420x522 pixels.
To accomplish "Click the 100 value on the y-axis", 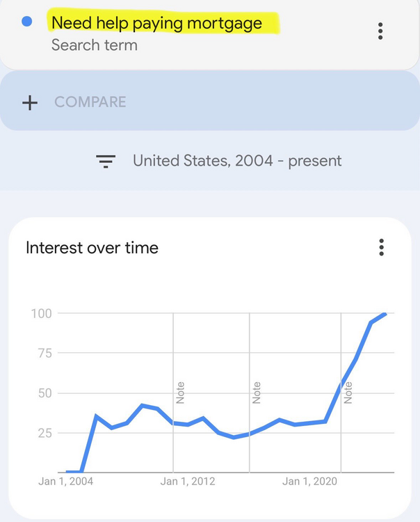I will [42, 314].
